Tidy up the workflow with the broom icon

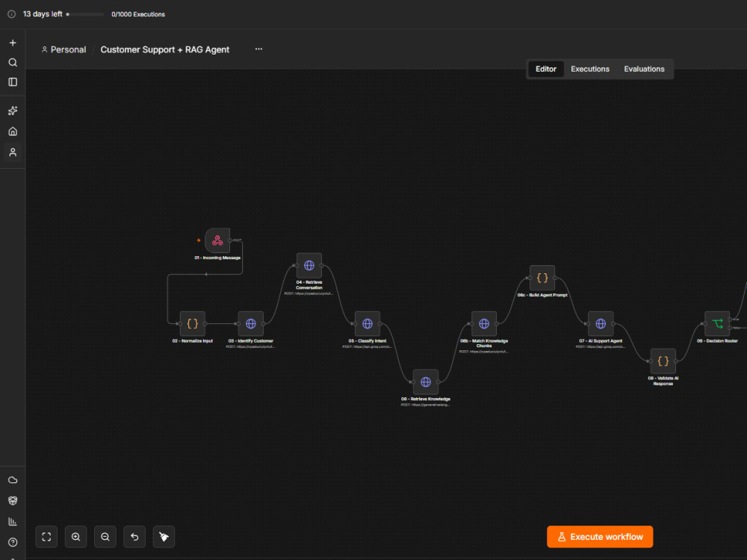[x=164, y=537]
